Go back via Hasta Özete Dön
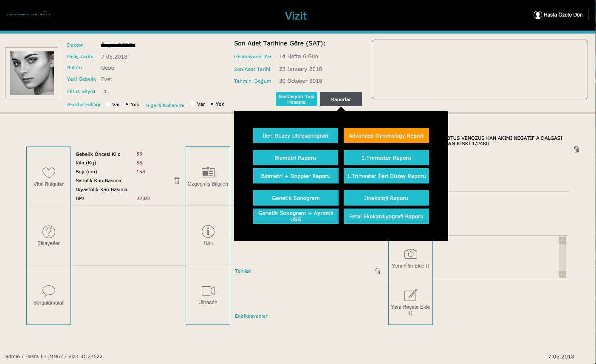596x364 pixels. click(x=558, y=15)
